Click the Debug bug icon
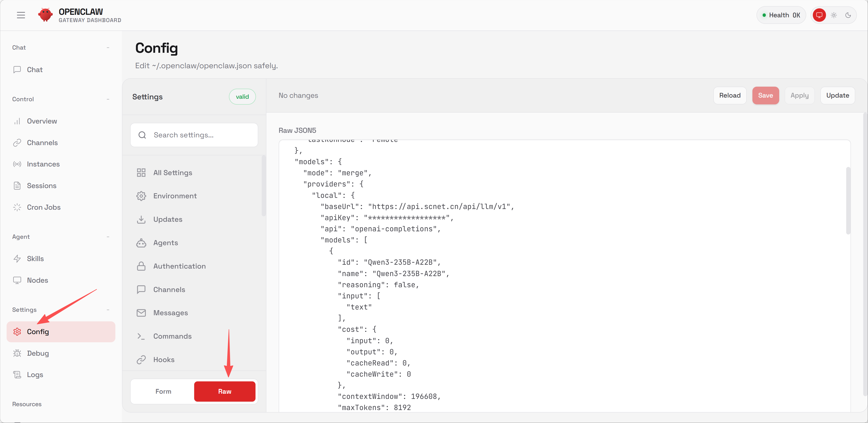This screenshot has width=868, height=423. point(17,353)
